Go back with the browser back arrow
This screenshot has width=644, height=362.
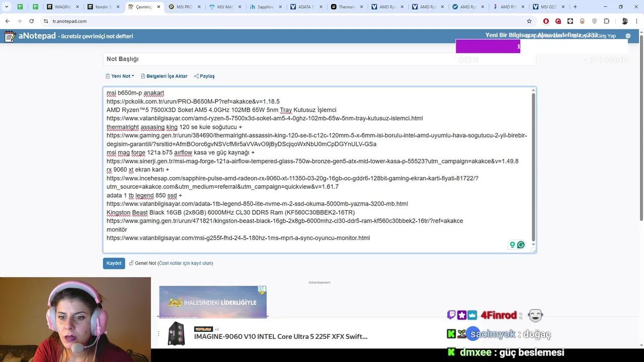point(7,21)
